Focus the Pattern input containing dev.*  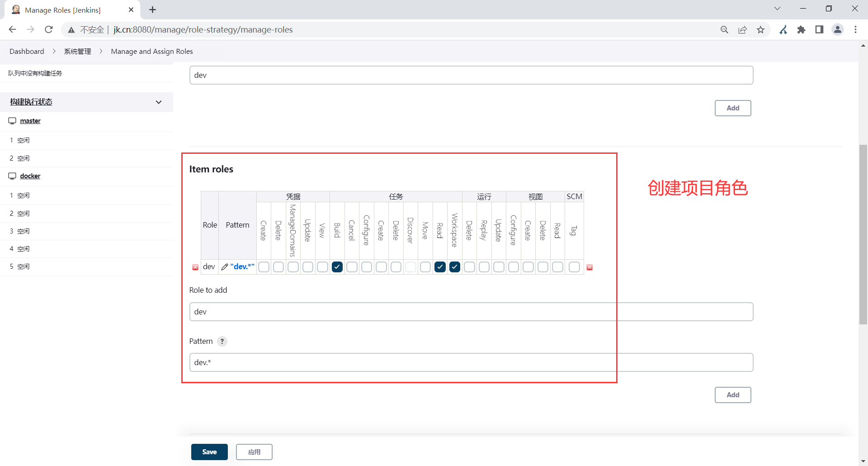click(x=471, y=362)
